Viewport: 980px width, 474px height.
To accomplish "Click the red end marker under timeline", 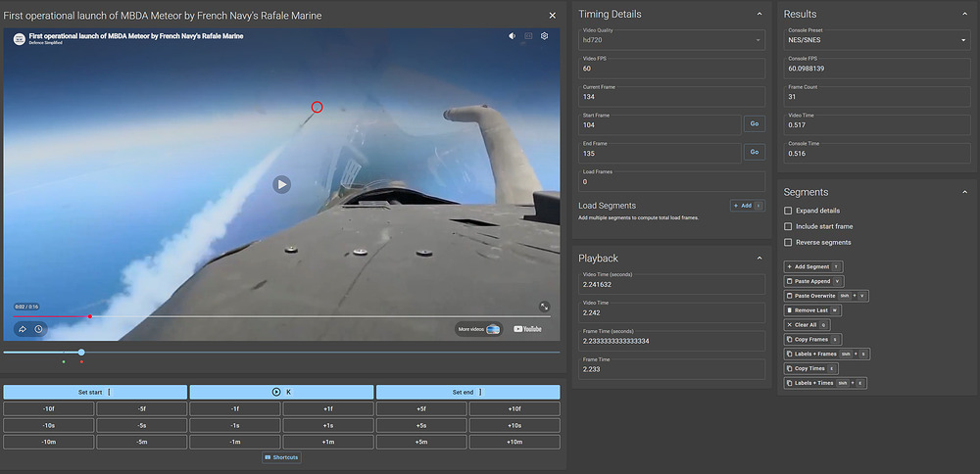I will pyautogui.click(x=81, y=361).
